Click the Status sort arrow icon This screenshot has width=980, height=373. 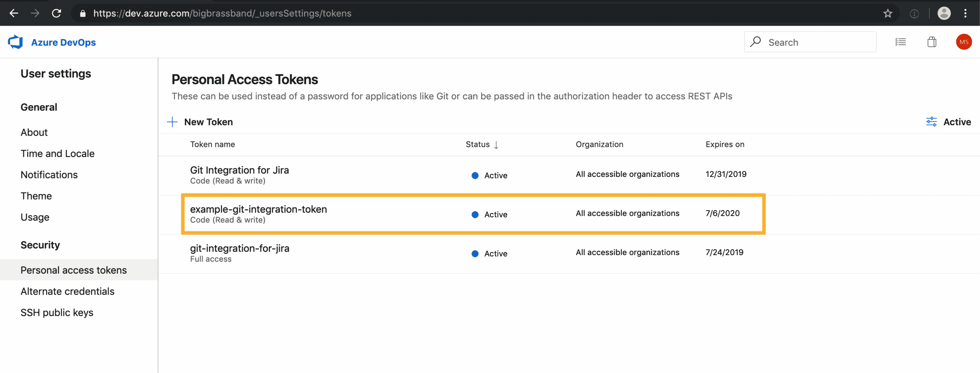click(x=496, y=145)
